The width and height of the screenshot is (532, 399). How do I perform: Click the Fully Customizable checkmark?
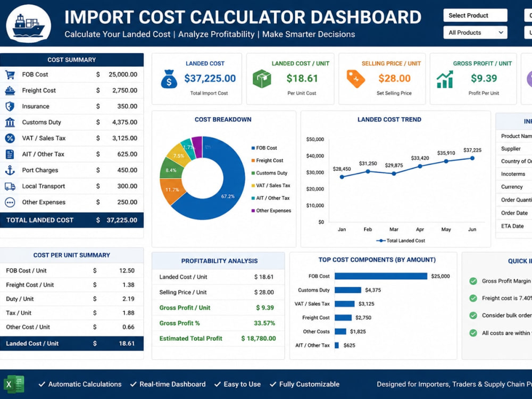pyautogui.click(x=273, y=384)
